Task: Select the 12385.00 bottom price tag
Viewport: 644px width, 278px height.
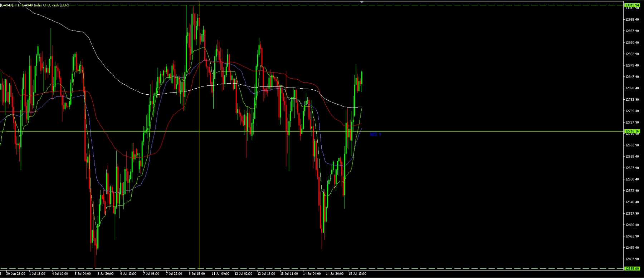Action: 632,268
